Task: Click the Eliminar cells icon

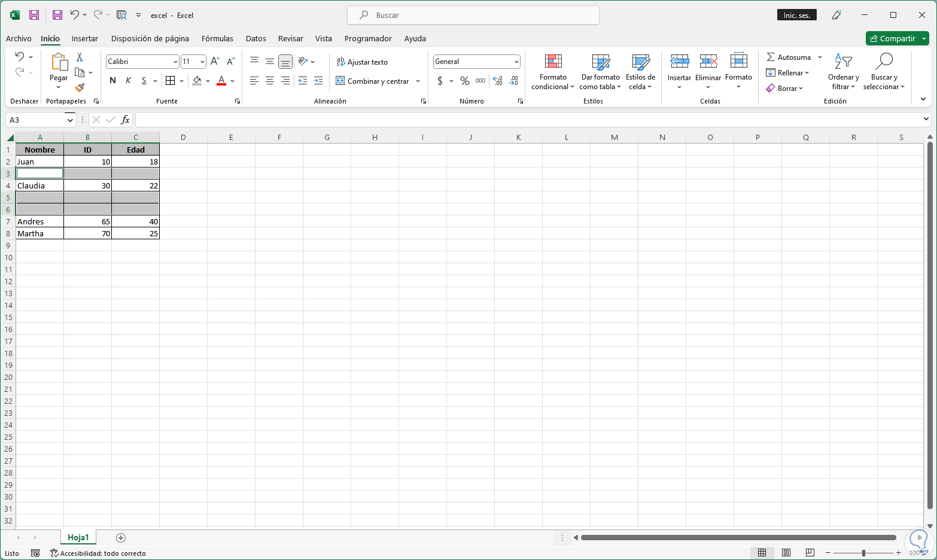Action: (x=708, y=61)
